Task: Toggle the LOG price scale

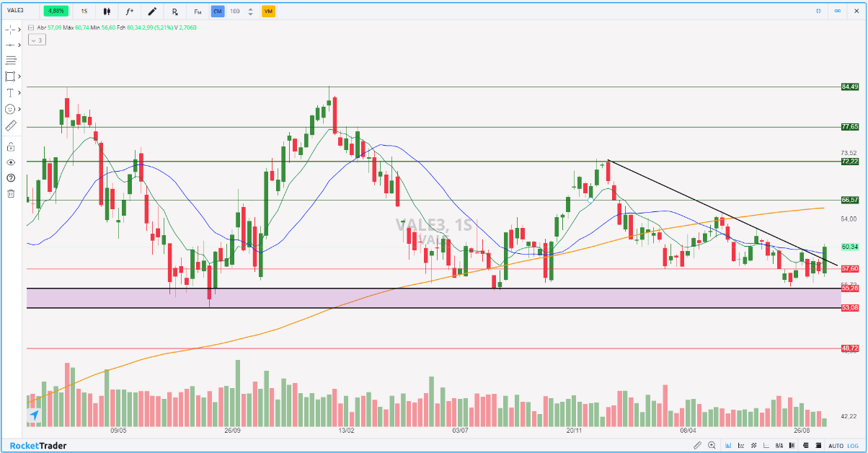Action: (853, 446)
